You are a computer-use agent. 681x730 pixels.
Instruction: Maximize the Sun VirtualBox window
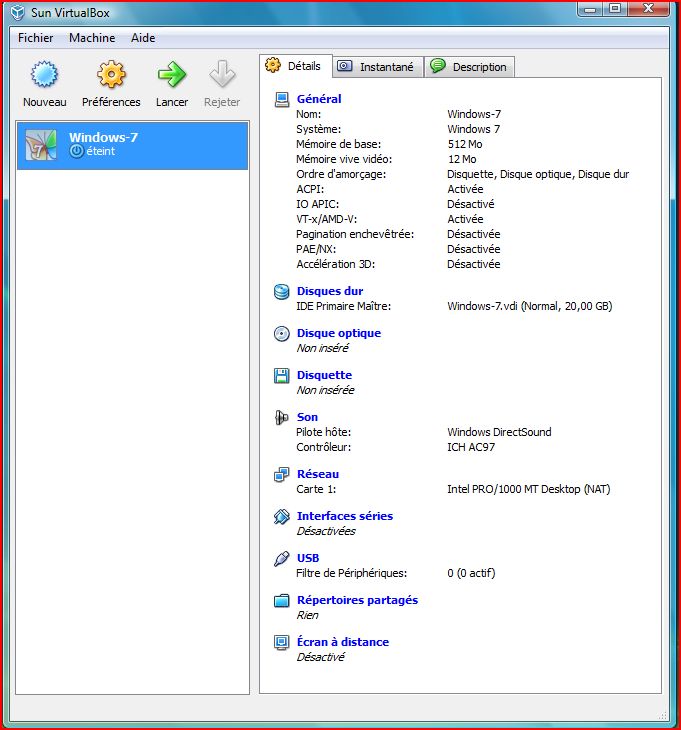pos(615,9)
